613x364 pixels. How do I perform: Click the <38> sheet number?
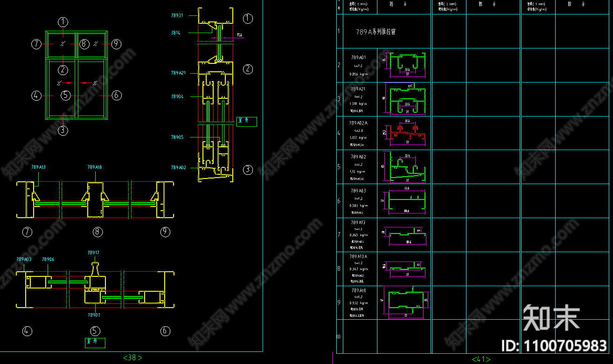(132, 357)
